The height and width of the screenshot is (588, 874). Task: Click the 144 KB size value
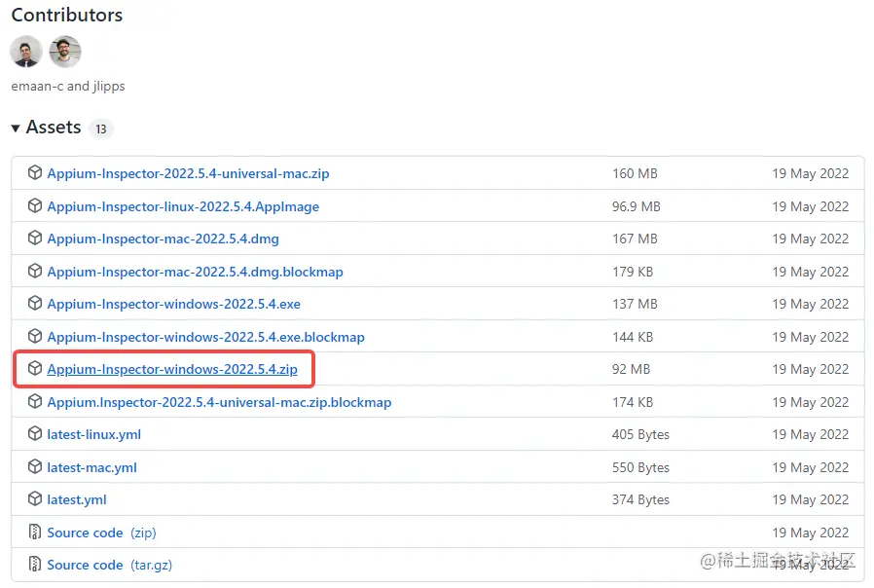click(x=633, y=337)
